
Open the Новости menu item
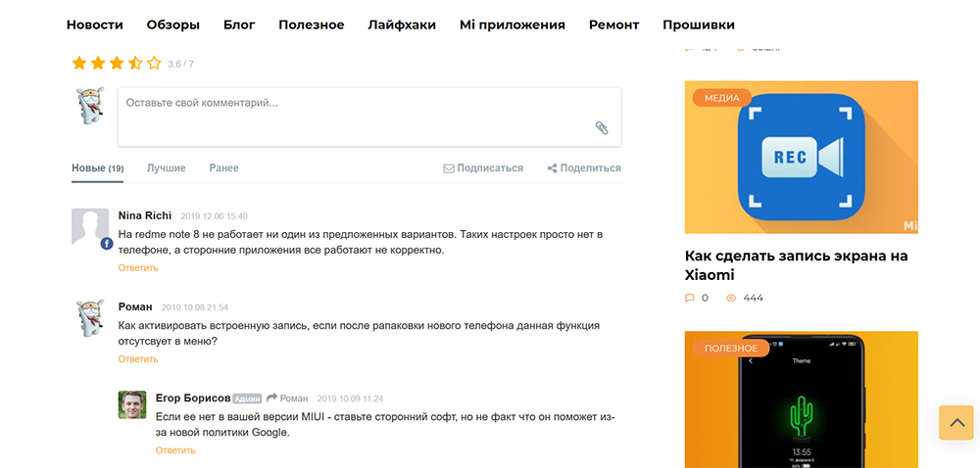coord(94,24)
